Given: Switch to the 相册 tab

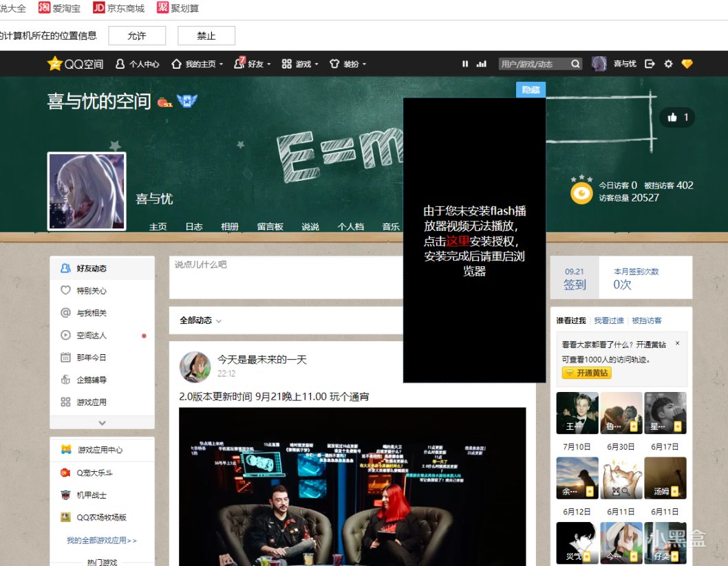Looking at the screenshot, I should click(x=230, y=226).
